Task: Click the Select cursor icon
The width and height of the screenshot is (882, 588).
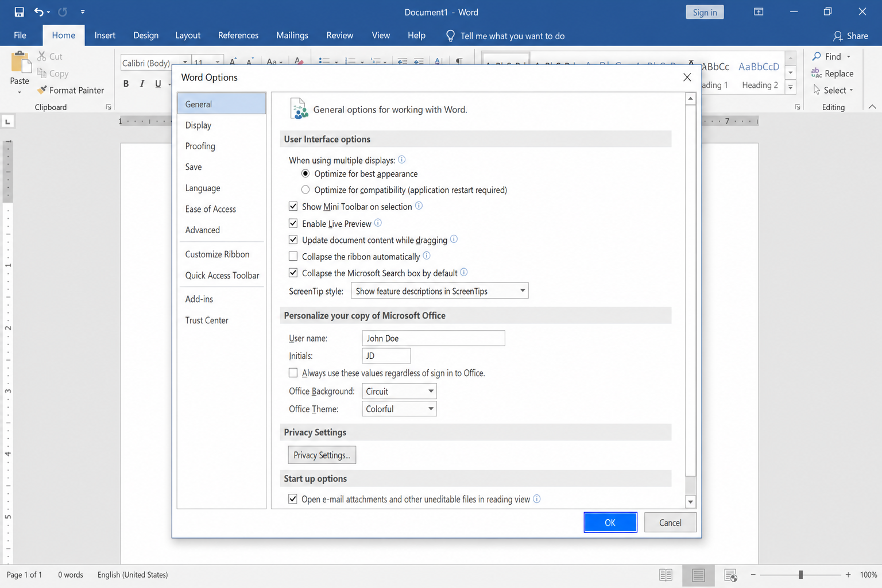Action: tap(817, 90)
